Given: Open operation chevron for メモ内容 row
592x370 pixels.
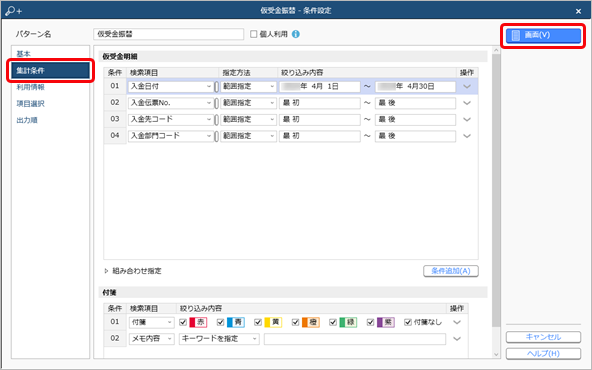Looking at the screenshot, I should (457, 339).
